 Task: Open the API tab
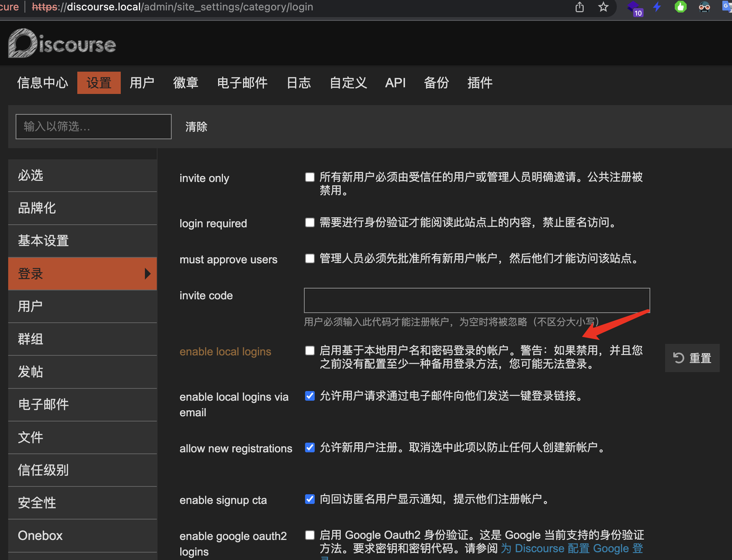[x=395, y=82]
